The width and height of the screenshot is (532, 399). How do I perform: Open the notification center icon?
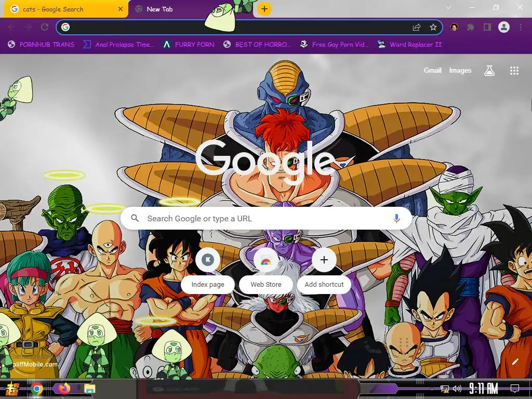(x=515, y=389)
